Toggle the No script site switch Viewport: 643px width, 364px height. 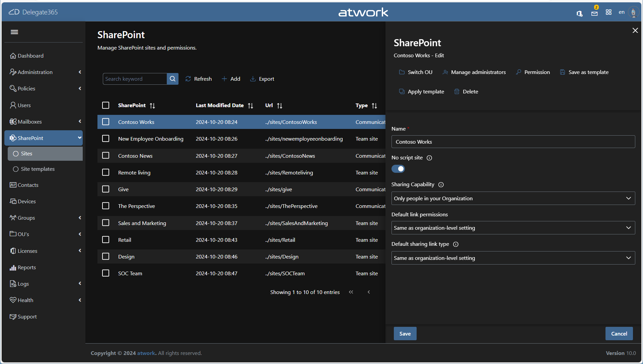(x=398, y=169)
